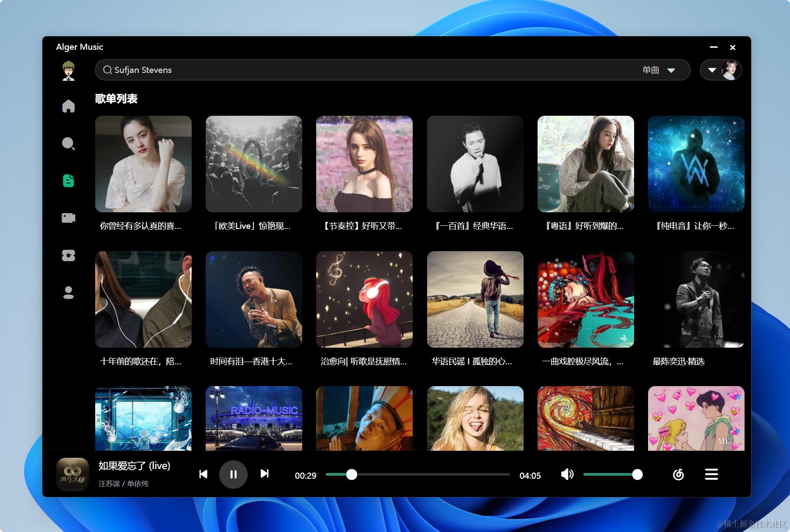
Task: Open the play queue list icon
Action: (711, 474)
